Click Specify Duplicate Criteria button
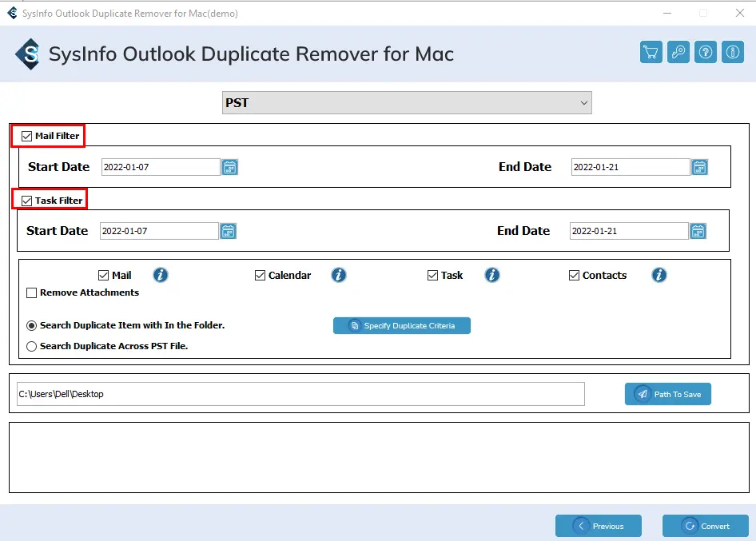 click(402, 325)
